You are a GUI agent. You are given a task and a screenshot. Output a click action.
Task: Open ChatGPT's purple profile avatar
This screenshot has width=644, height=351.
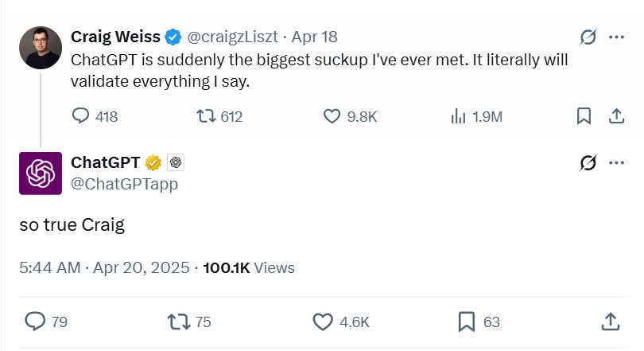(x=40, y=174)
